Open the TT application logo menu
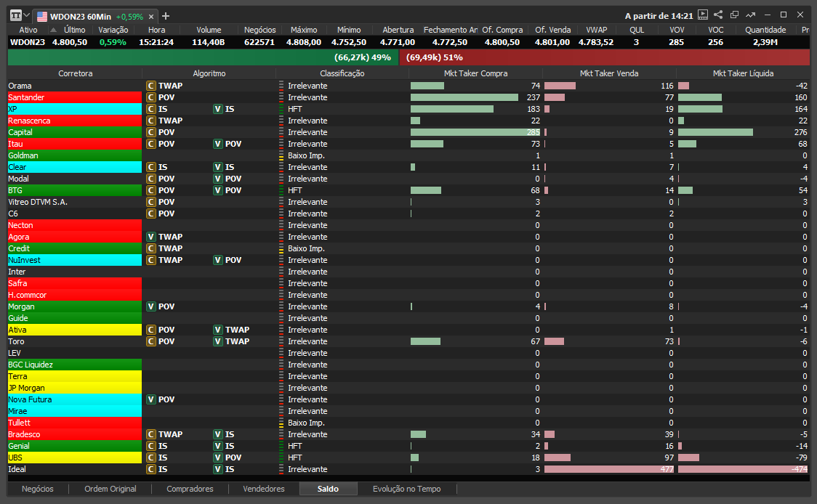The image size is (817, 504). pyautogui.click(x=16, y=16)
